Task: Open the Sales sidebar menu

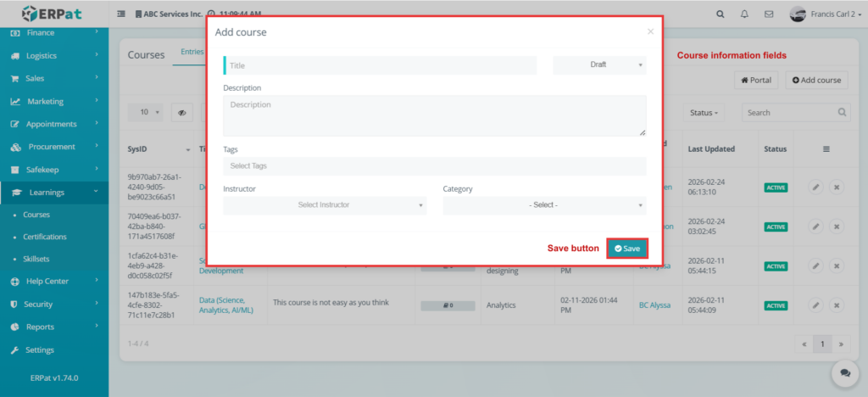Action: [x=54, y=79]
